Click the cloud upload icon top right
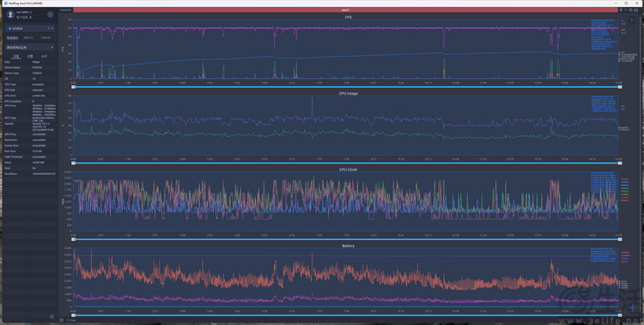This screenshot has width=644, height=325. [x=636, y=9]
